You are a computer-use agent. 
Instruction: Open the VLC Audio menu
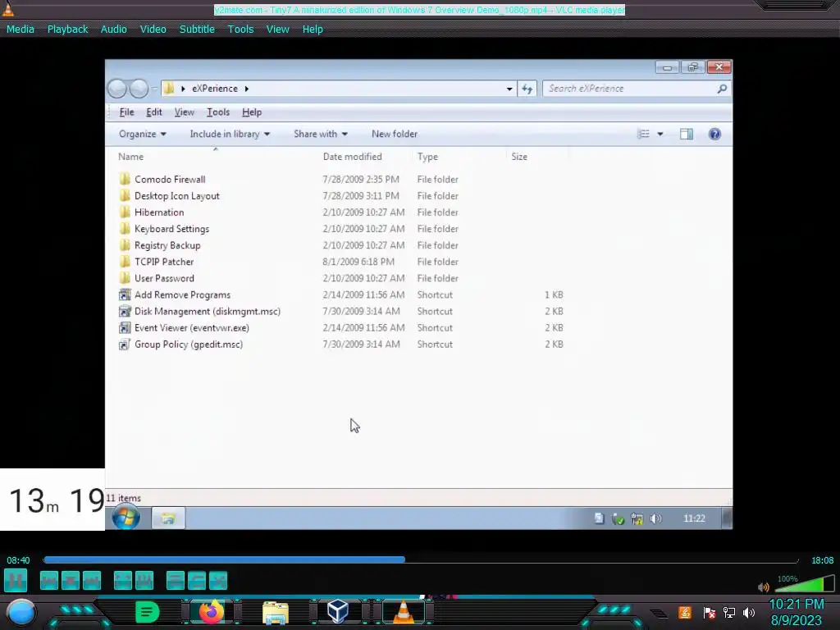coord(113,30)
